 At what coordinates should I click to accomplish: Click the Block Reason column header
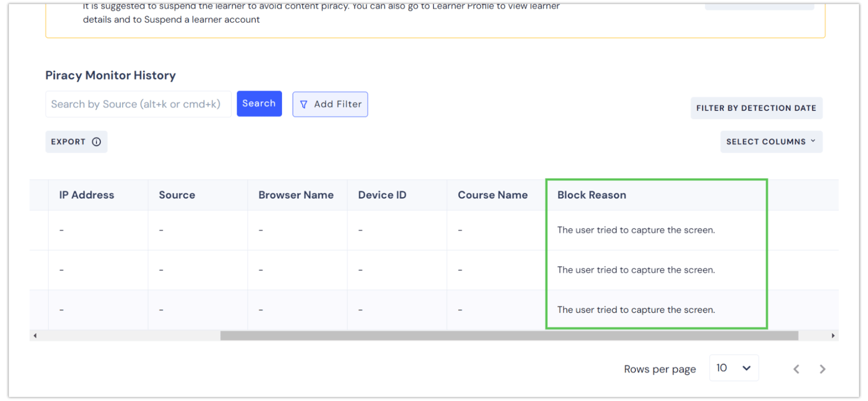[x=591, y=195]
